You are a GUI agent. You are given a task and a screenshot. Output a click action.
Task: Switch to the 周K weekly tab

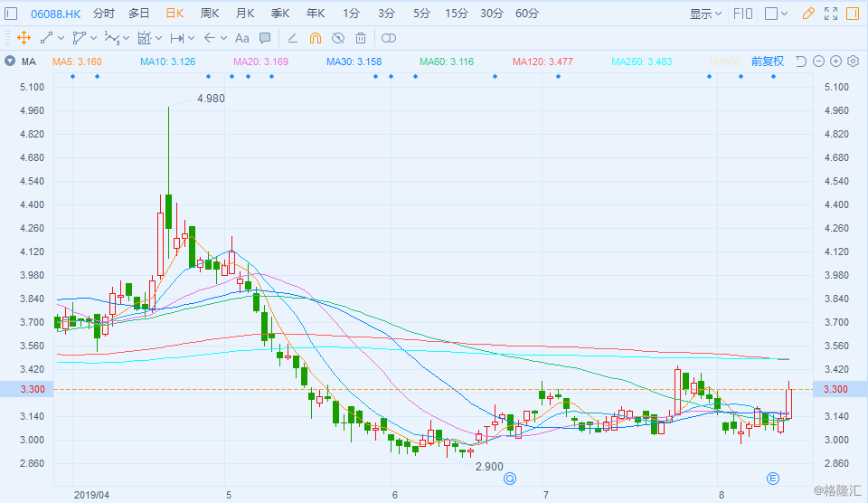click(x=210, y=14)
